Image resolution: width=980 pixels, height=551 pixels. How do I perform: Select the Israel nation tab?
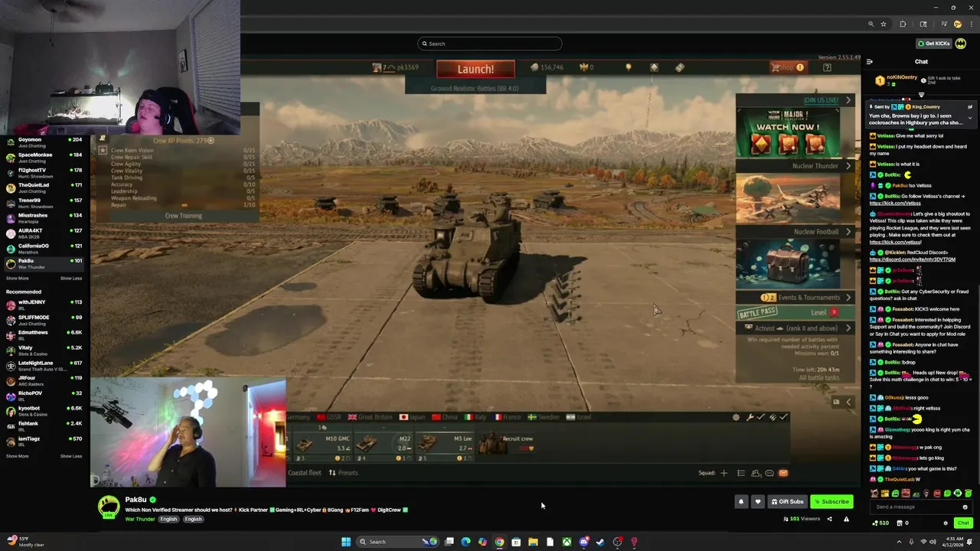pyautogui.click(x=579, y=417)
